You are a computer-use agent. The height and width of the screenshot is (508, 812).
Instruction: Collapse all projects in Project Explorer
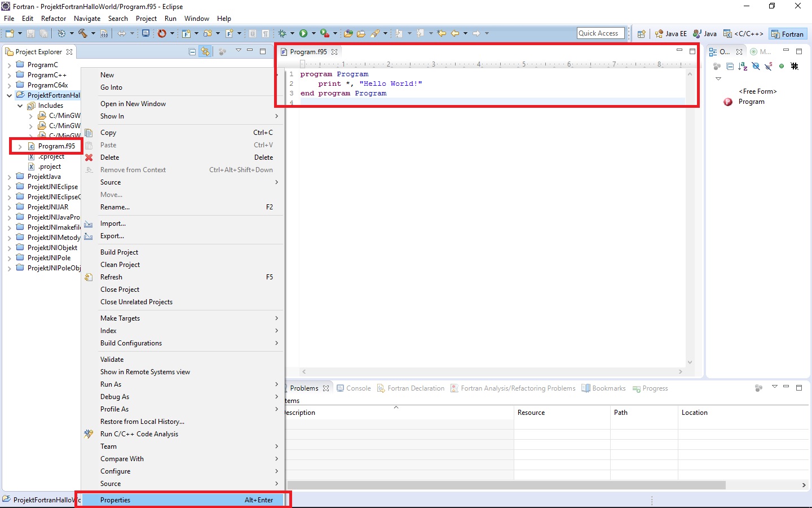tap(192, 52)
